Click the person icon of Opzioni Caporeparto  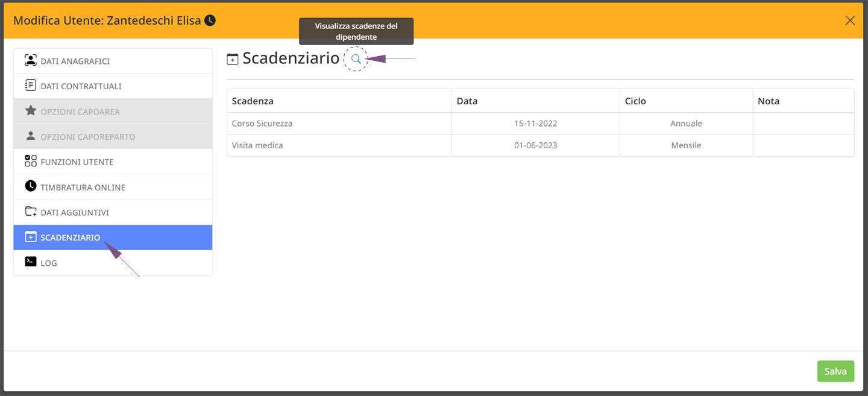click(x=31, y=136)
